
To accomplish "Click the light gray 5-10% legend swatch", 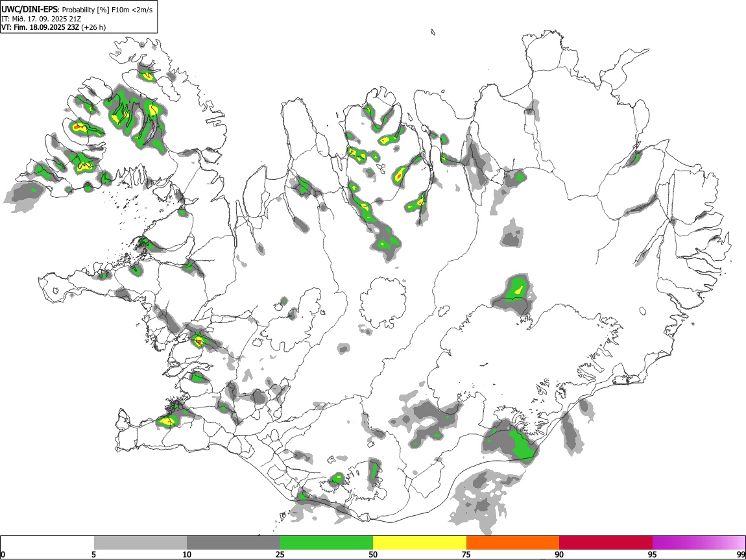I will [140, 542].
